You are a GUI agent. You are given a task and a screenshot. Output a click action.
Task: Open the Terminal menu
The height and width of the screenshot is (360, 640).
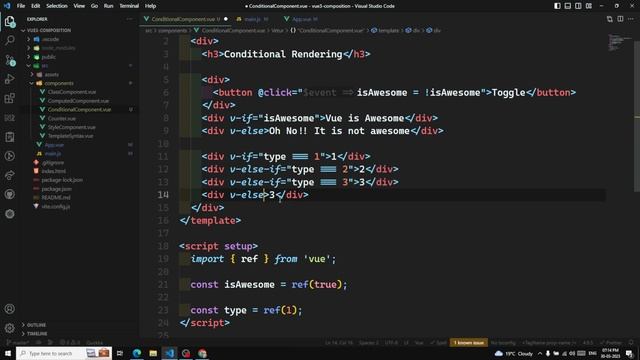(x=129, y=6)
